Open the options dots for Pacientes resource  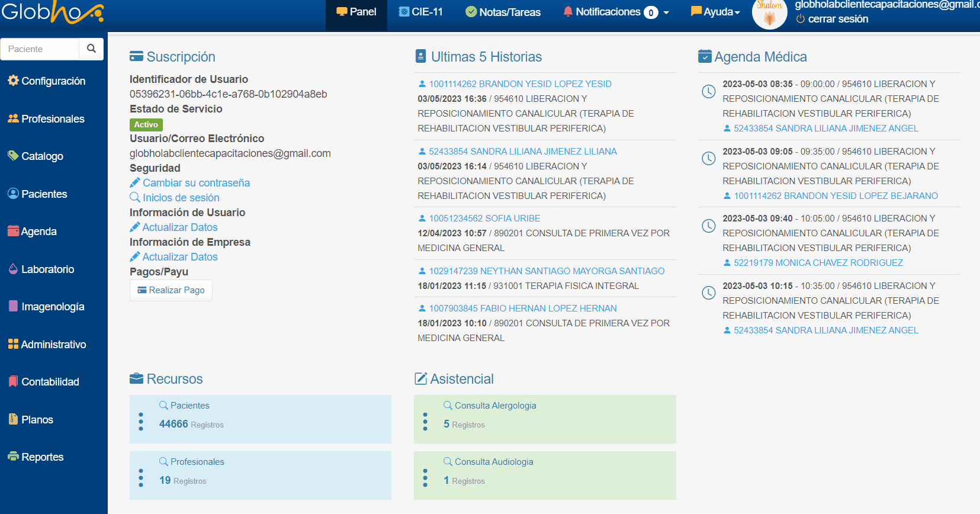pyautogui.click(x=141, y=421)
